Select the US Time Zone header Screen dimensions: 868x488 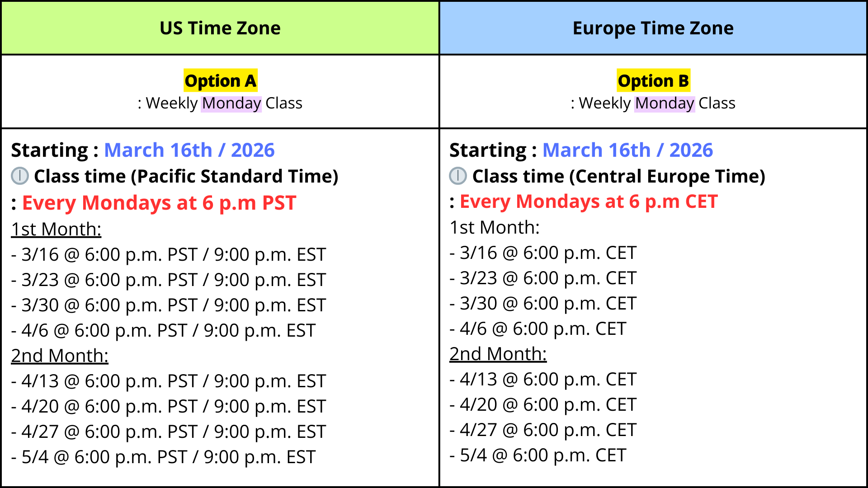[220, 28]
